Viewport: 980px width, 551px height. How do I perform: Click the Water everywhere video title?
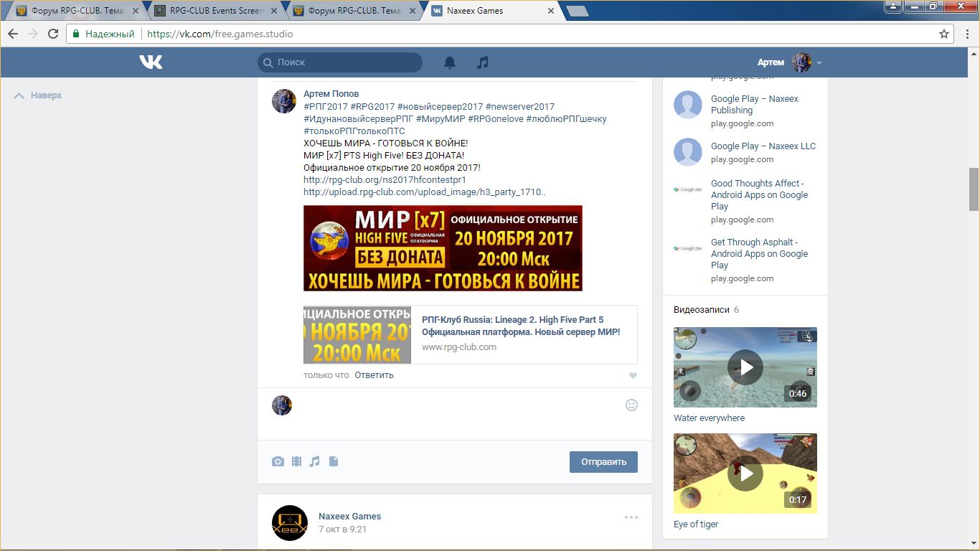tap(709, 418)
